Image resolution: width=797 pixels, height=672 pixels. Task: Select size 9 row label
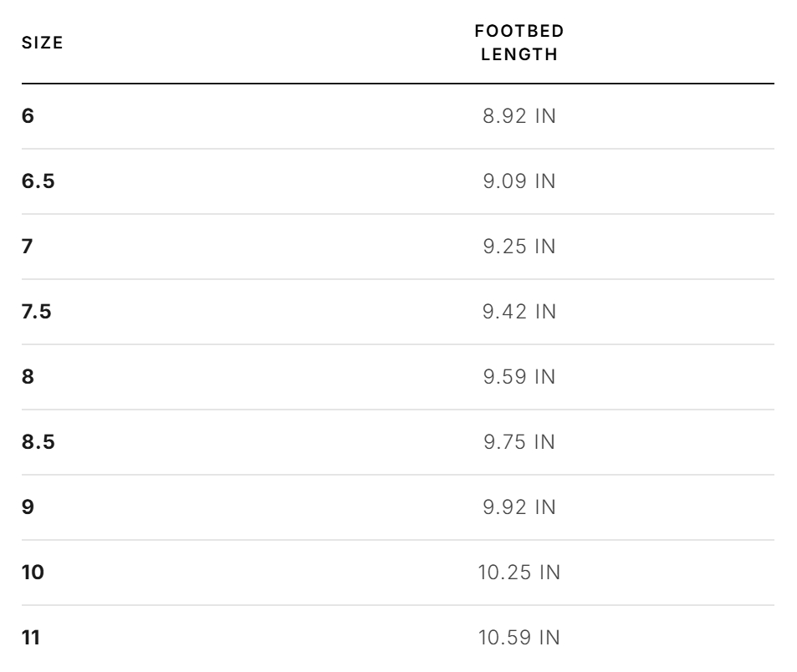28,507
